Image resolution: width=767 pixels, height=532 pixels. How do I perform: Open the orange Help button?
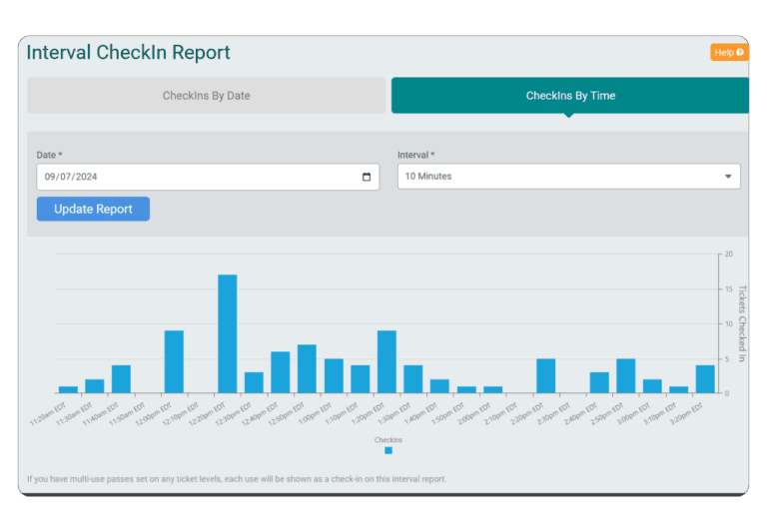(728, 53)
